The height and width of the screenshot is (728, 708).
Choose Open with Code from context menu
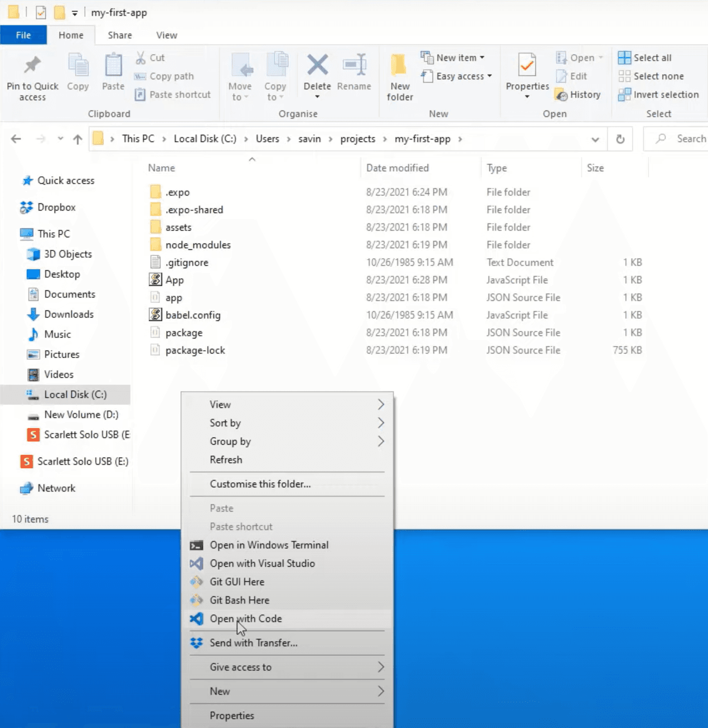246,619
